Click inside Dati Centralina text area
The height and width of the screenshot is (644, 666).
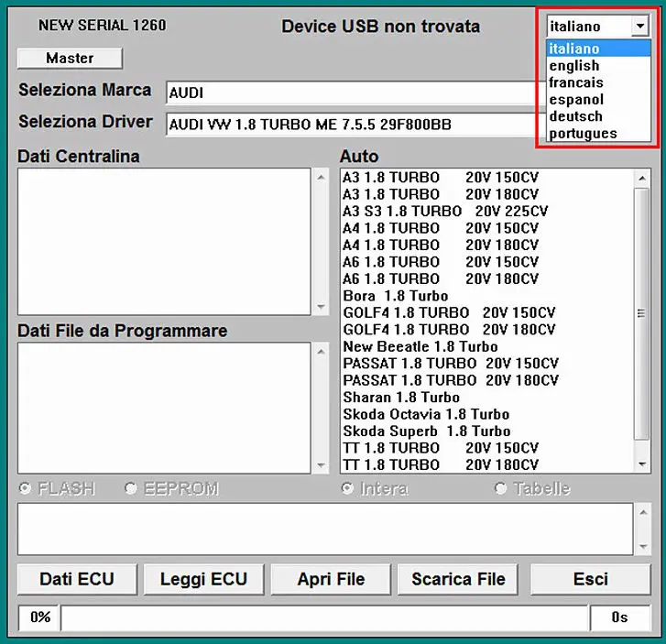point(164,242)
